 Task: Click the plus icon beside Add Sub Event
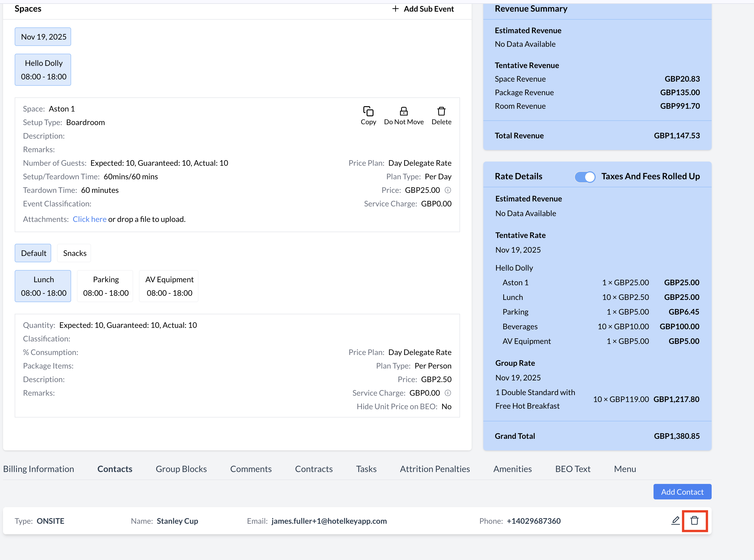(x=395, y=9)
